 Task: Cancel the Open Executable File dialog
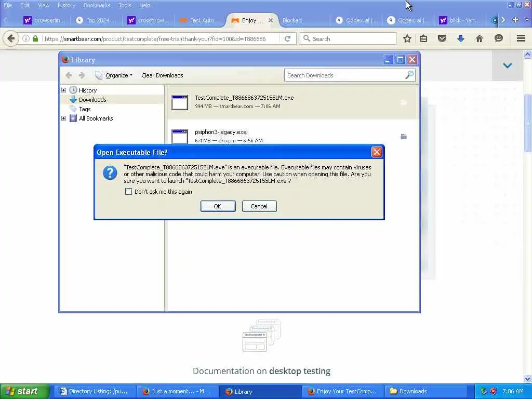pos(259,206)
